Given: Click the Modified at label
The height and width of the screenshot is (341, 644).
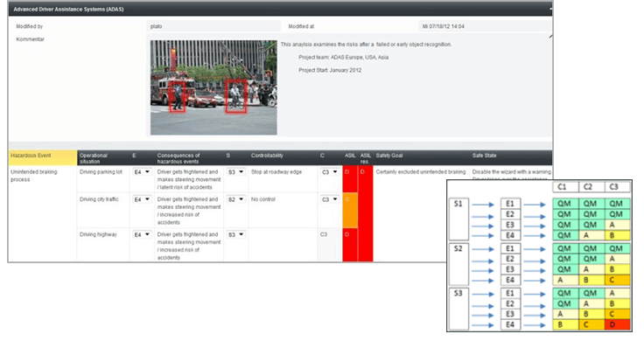Looking at the screenshot, I should pos(301,26).
